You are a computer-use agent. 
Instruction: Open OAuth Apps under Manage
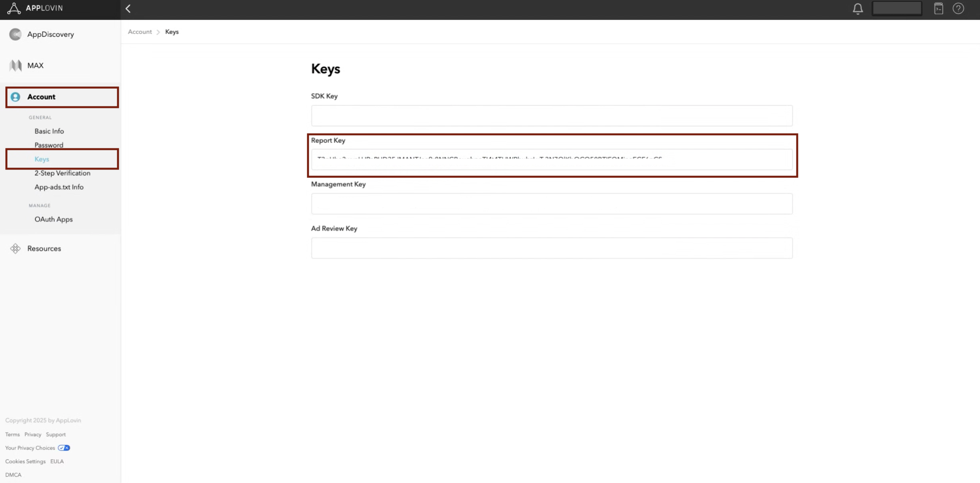click(x=53, y=220)
